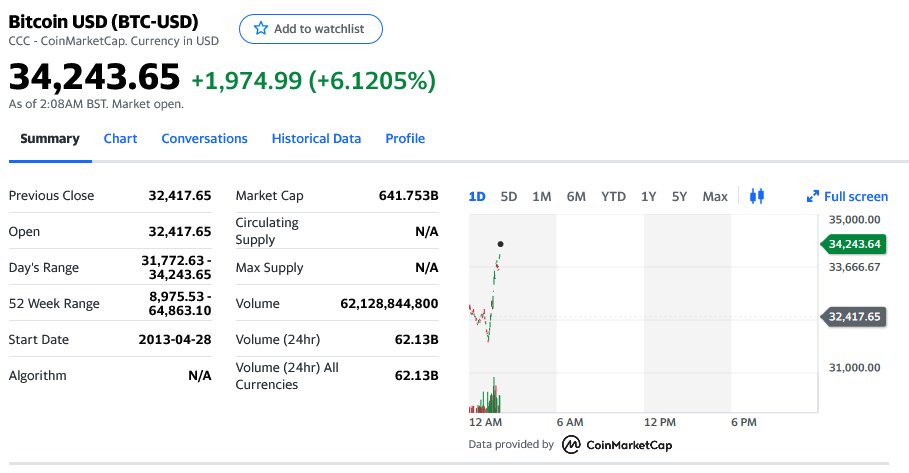
Task: Select the 5D chart range
Action: click(508, 197)
